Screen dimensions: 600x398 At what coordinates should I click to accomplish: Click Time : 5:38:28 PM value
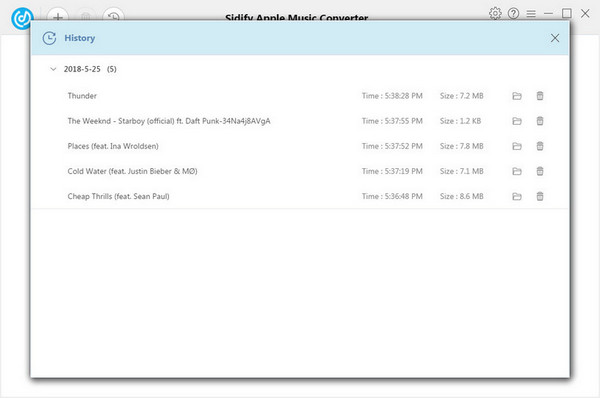pos(392,96)
